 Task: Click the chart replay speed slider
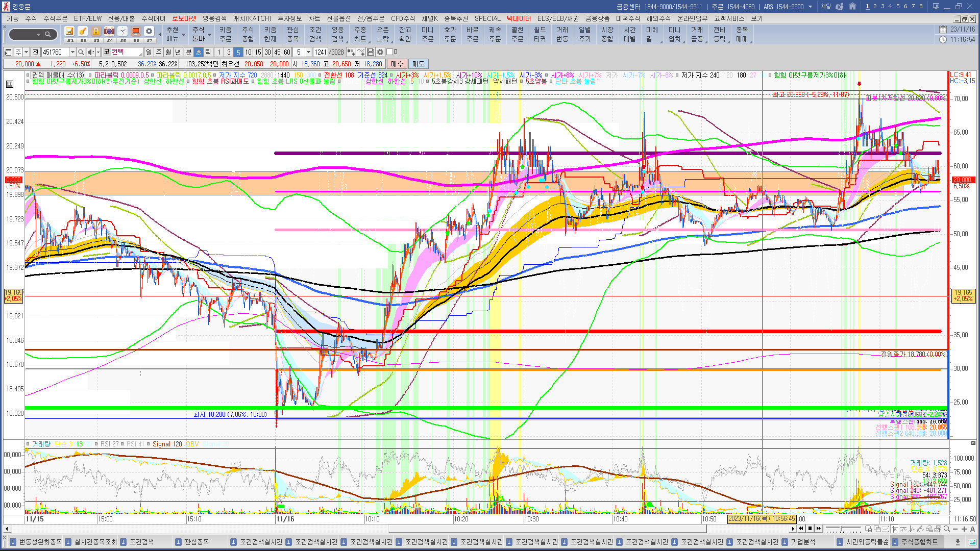[x=842, y=529]
